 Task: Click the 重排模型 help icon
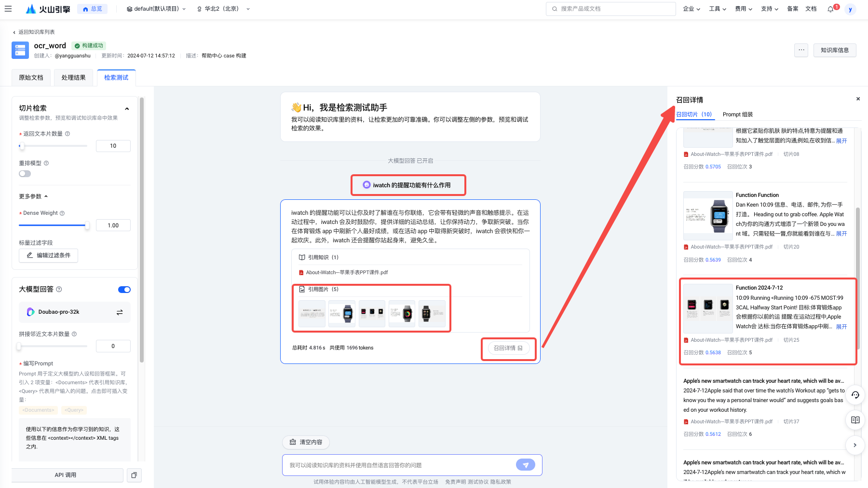(x=46, y=163)
